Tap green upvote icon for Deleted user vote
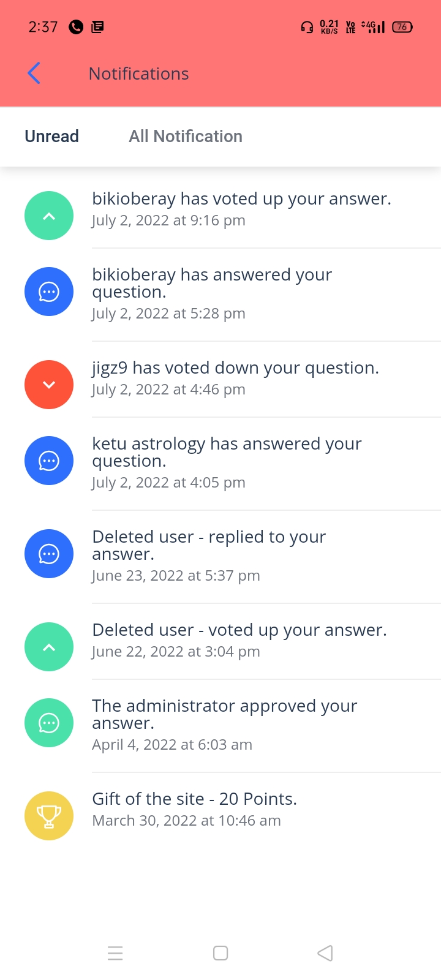The image size is (441, 980). (49, 647)
